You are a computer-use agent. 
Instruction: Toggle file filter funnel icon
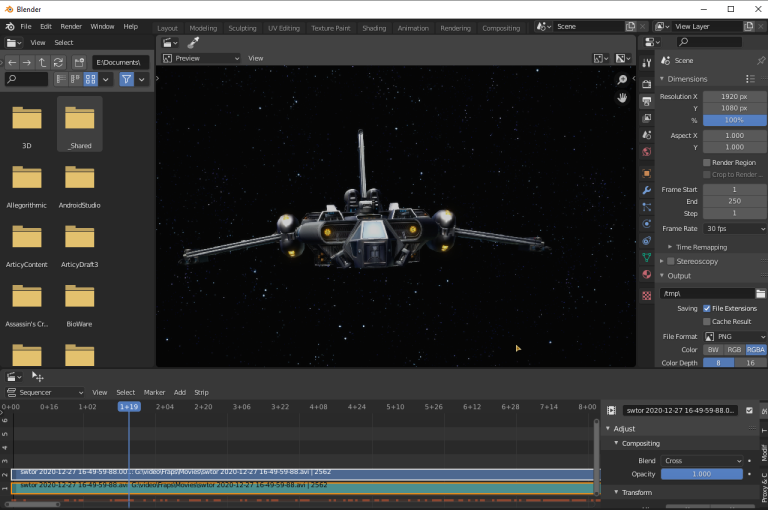coord(126,79)
